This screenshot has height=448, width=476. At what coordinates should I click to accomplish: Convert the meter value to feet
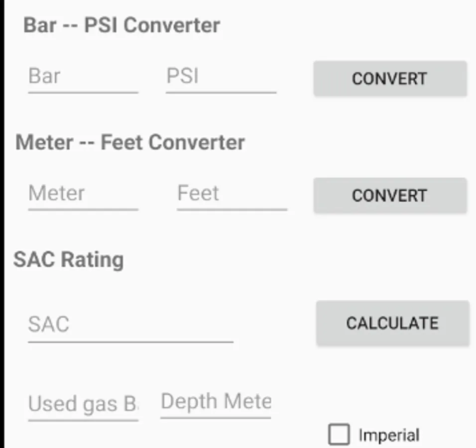[390, 196]
